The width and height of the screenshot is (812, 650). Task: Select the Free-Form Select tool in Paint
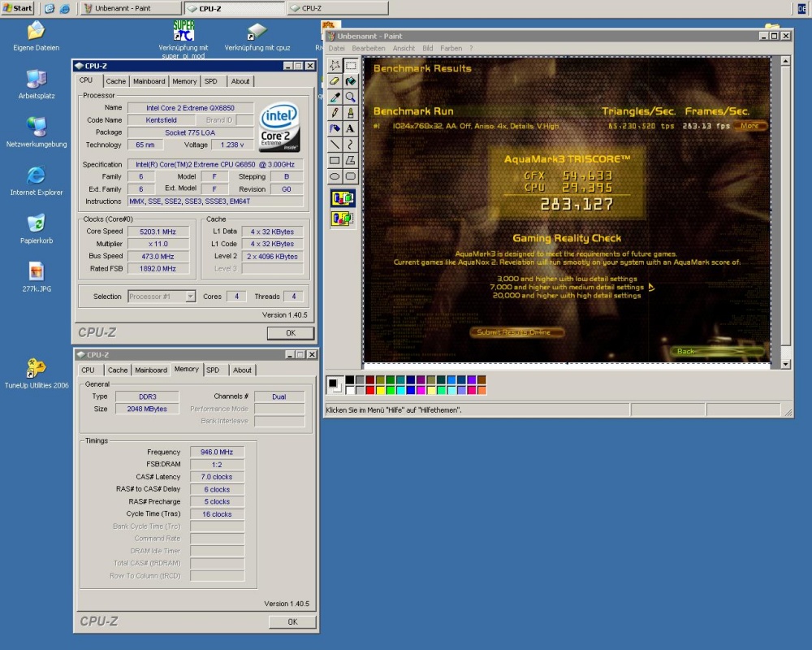point(335,65)
